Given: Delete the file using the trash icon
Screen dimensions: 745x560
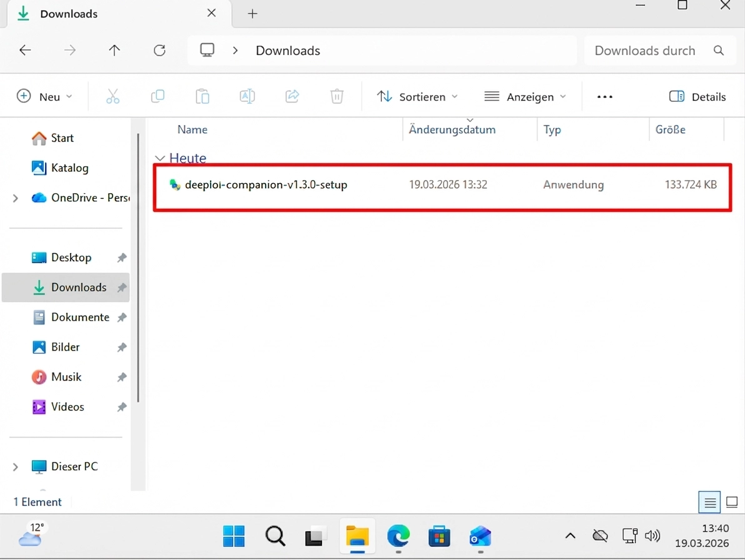Looking at the screenshot, I should click(x=336, y=96).
